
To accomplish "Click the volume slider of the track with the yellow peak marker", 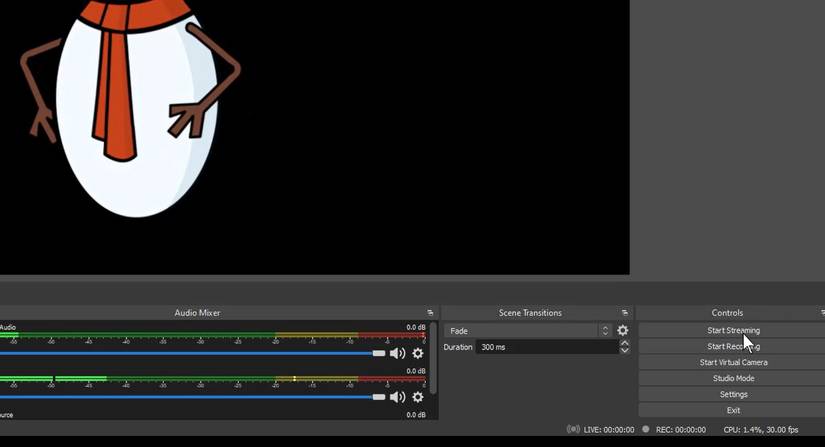I will click(193, 397).
